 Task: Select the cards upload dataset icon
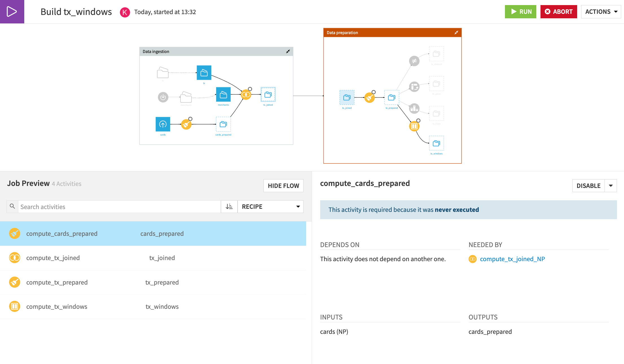click(x=163, y=124)
